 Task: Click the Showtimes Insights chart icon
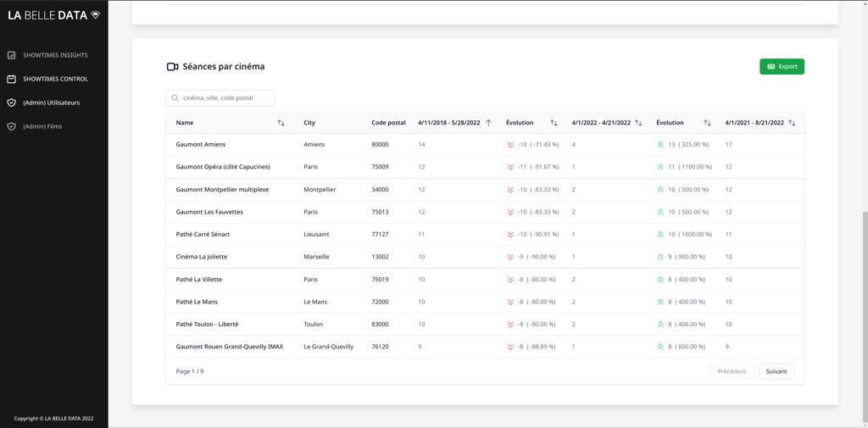pyautogui.click(x=11, y=55)
